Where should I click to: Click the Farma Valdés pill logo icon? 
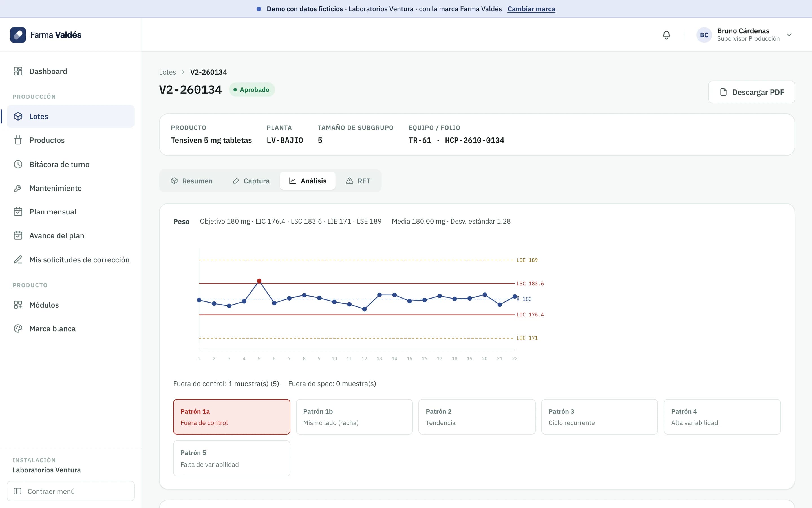(18, 35)
